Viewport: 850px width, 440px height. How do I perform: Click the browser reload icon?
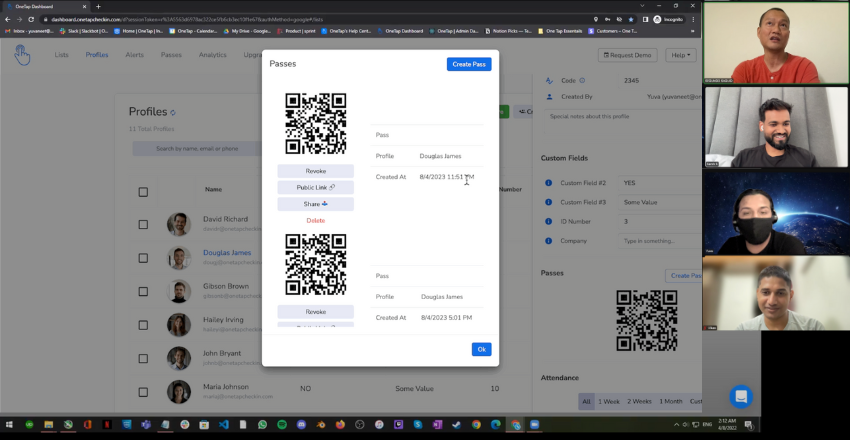[x=32, y=19]
